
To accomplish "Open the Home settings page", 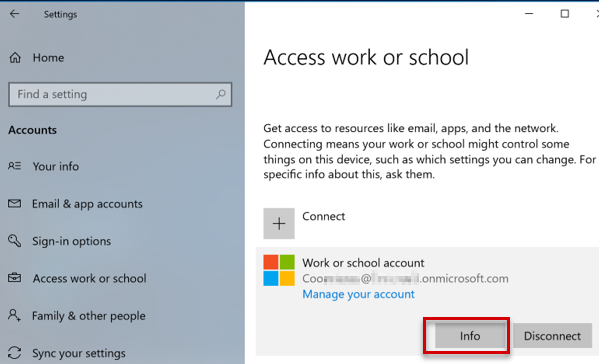I will (x=48, y=58).
